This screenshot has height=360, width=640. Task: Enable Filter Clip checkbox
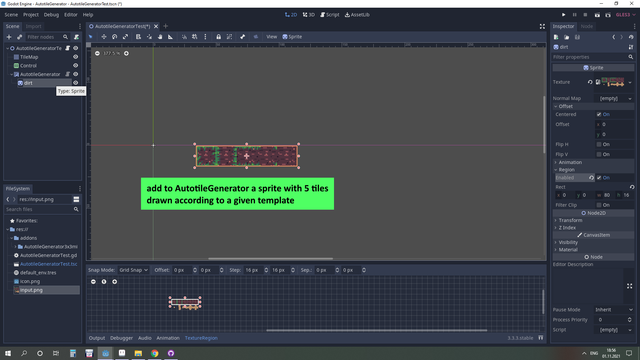click(599, 205)
